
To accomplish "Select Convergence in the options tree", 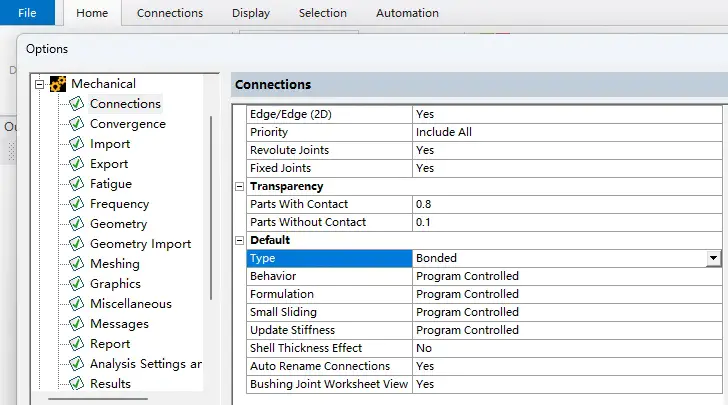I will (x=128, y=124).
